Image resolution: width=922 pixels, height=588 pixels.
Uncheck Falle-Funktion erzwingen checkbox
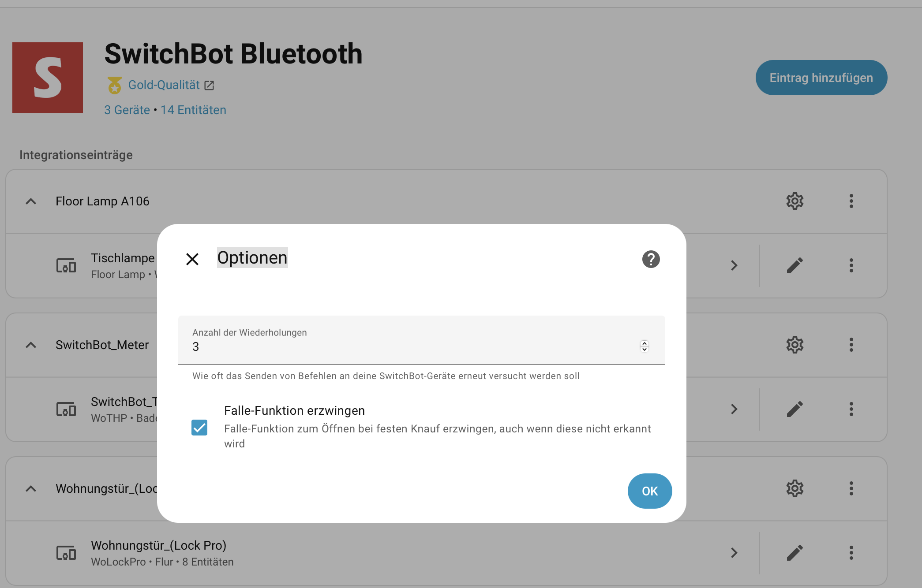point(199,428)
